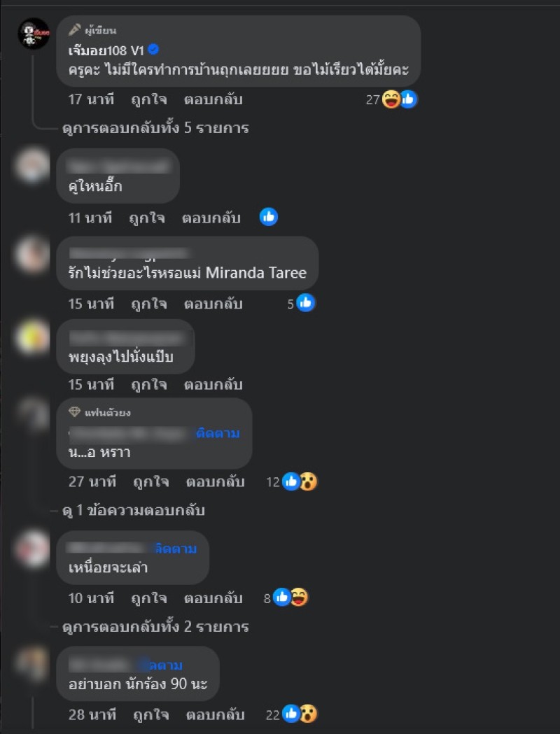Screen dimensions: 560x734
Task: Click the verified badge beside เจ๊มอย108 V1
Action: [153, 49]
